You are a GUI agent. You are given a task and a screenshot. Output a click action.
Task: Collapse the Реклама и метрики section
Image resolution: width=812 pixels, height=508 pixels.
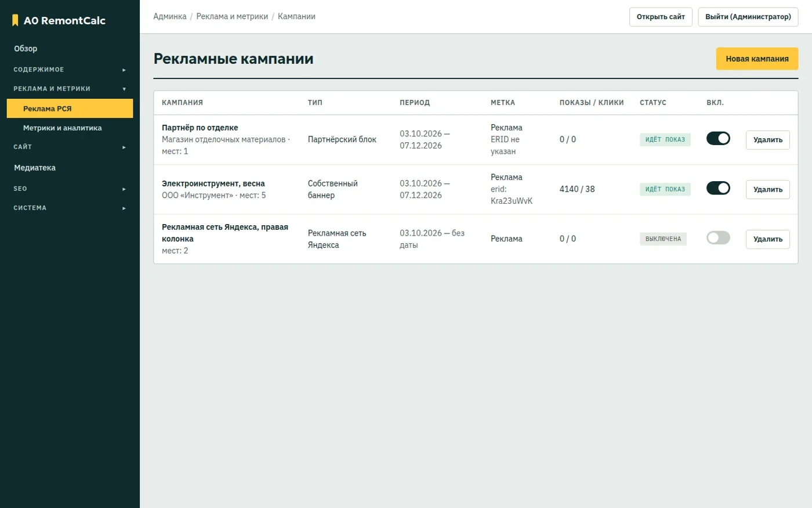point(70,89)
